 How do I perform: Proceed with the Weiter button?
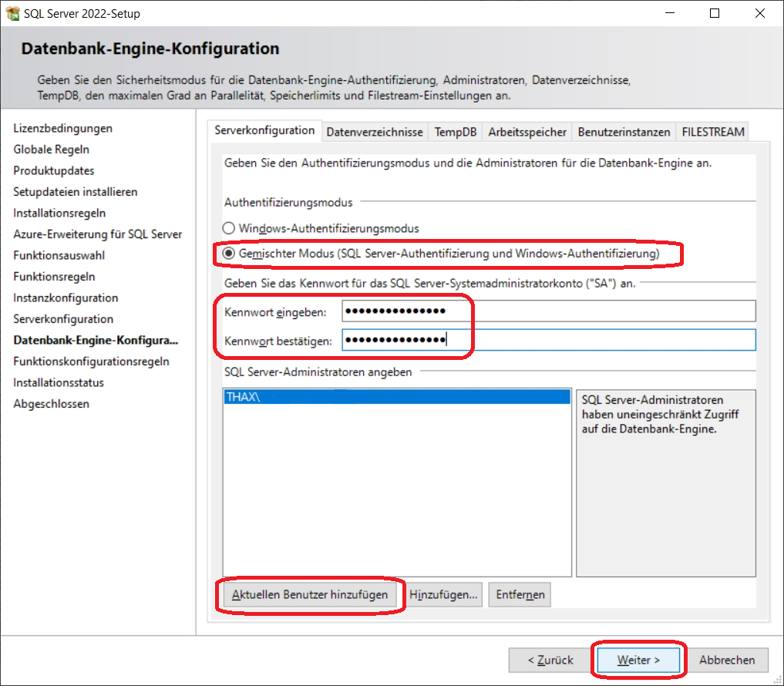point(638,660)
